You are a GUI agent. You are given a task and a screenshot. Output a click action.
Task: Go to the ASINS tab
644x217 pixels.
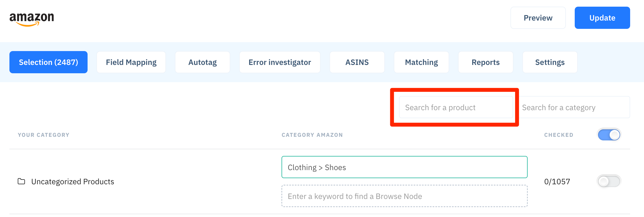(x=357, y=62)
